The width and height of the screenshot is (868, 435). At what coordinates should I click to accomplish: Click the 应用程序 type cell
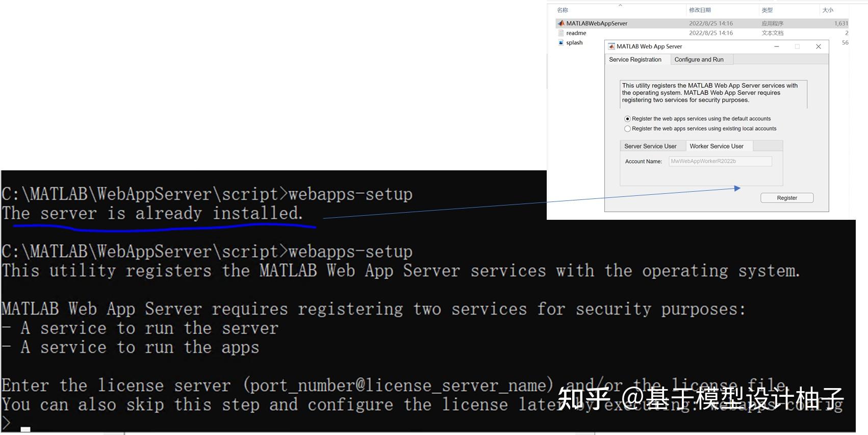pyautogui.click(x=773, y=23)
